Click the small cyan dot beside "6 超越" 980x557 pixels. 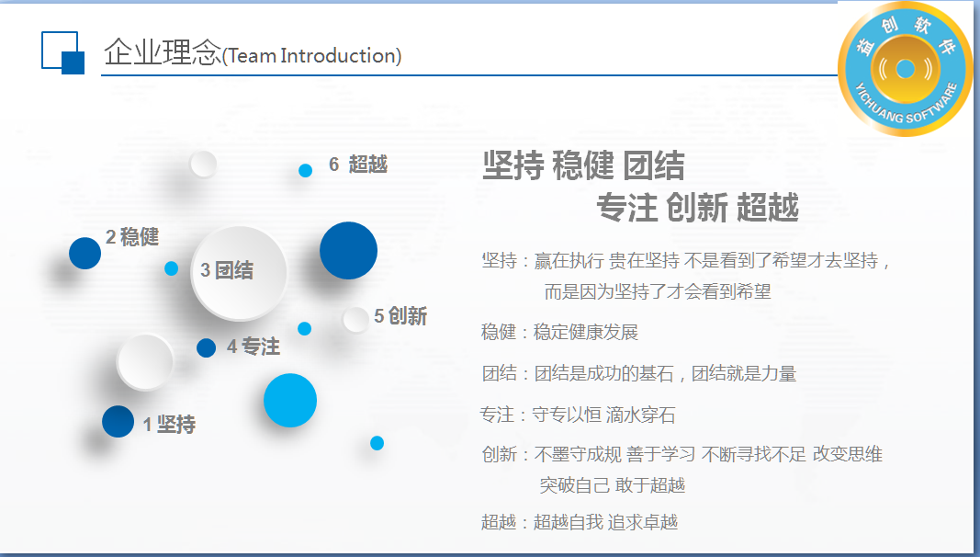coord(305,171)
